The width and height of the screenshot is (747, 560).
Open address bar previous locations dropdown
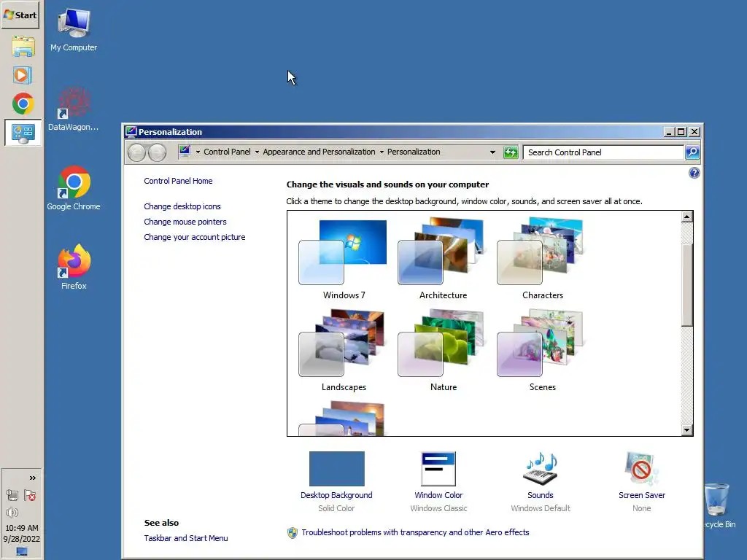pyautogui.click(x=492, y=152)
